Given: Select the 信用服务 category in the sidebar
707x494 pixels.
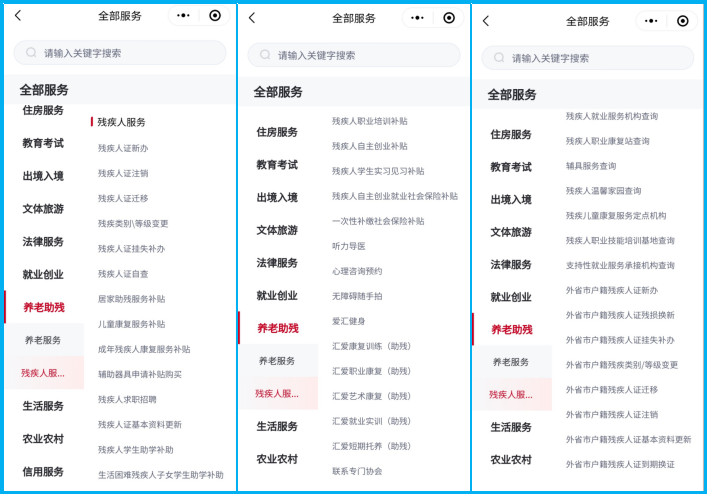Looking at the screenshot, I should coord(43,471).
